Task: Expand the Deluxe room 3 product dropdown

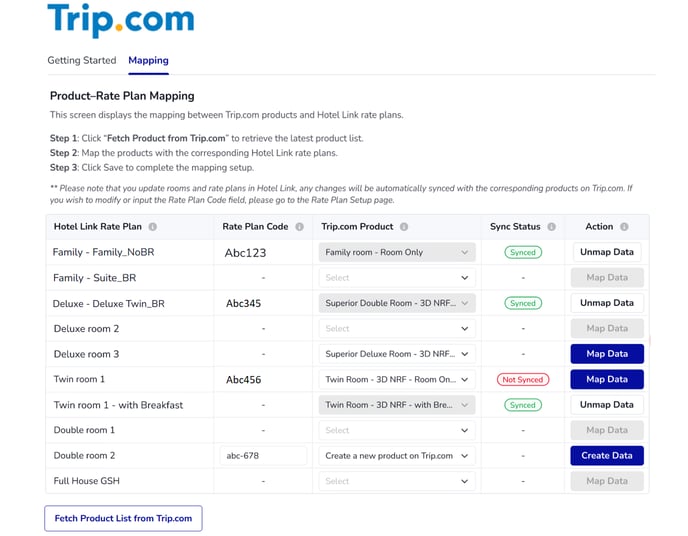Action: (x=397, y=354)
